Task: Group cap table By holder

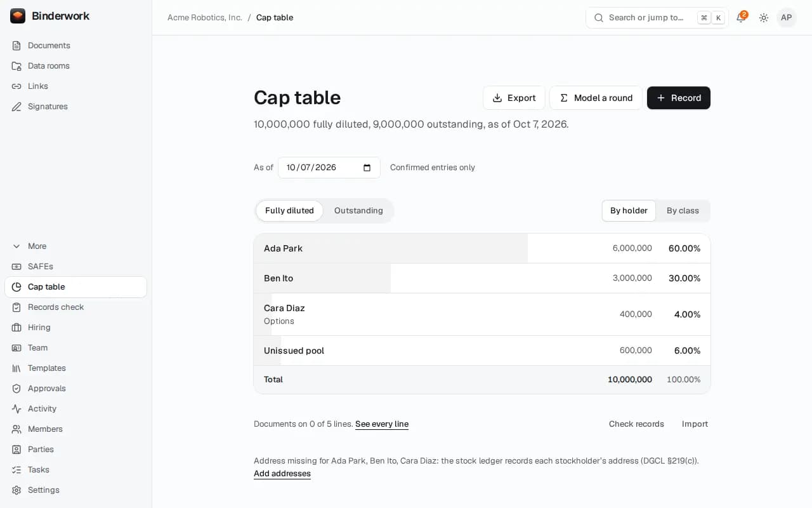Action: (x=629, y=211)
